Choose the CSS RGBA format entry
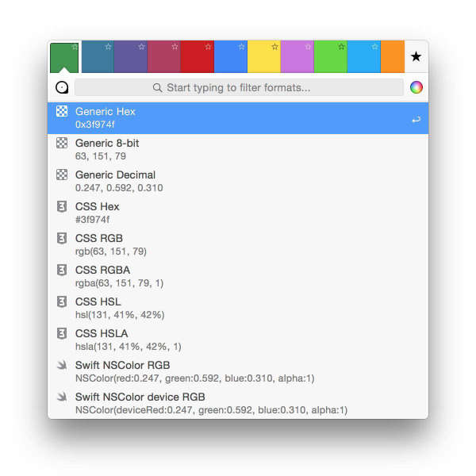The width and height of the screenshot is (476, 476). [238, 277]
